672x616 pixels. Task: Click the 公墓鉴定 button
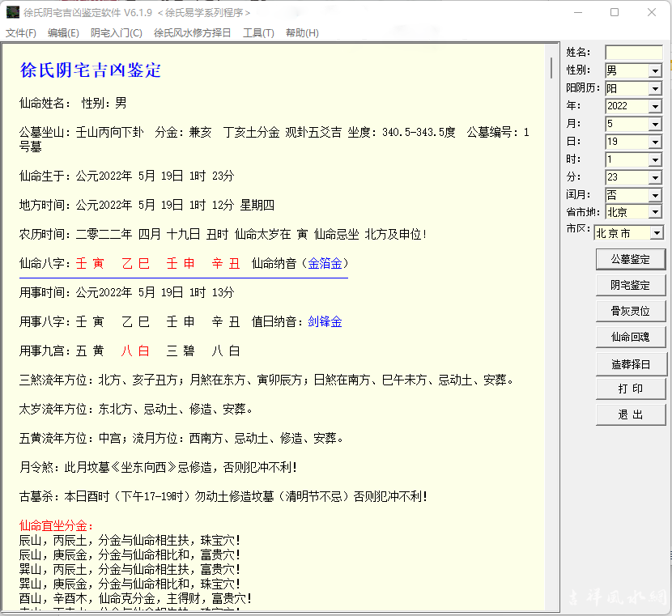point(631,259)
